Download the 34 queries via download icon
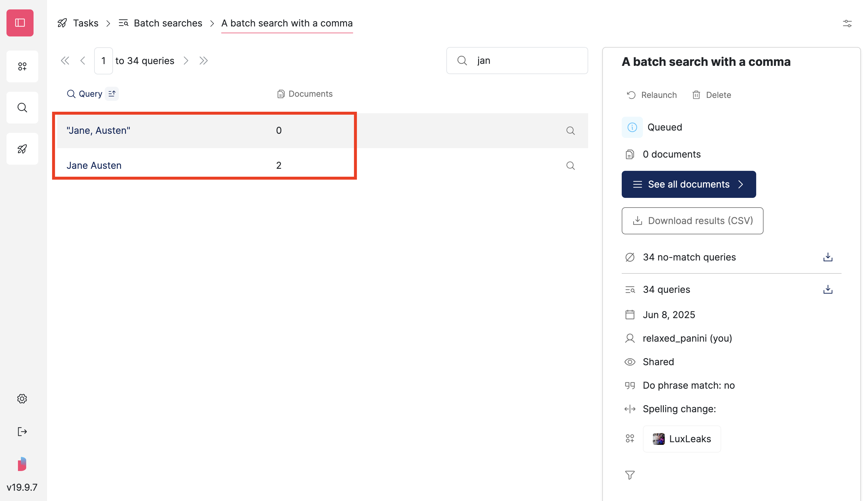This screenshot has height=501, width=868. [828, 289]
